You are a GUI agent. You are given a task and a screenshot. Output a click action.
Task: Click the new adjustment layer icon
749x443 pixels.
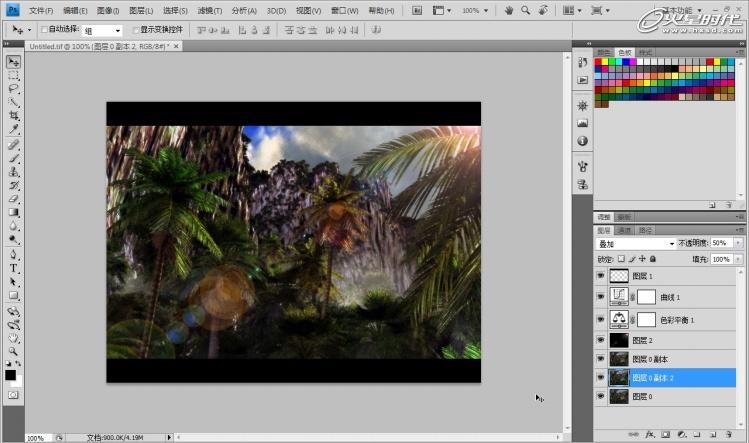pyautogui.click(x=682, y=434)
